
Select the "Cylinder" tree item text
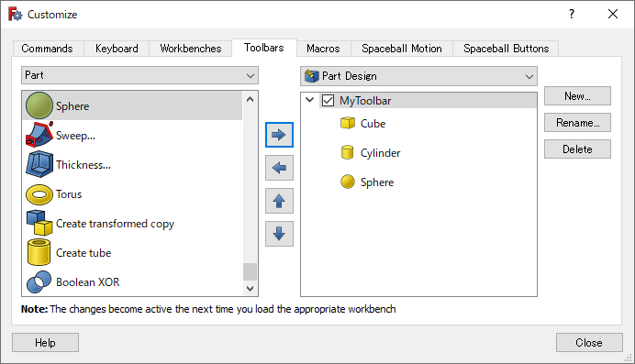click(380, 153)
